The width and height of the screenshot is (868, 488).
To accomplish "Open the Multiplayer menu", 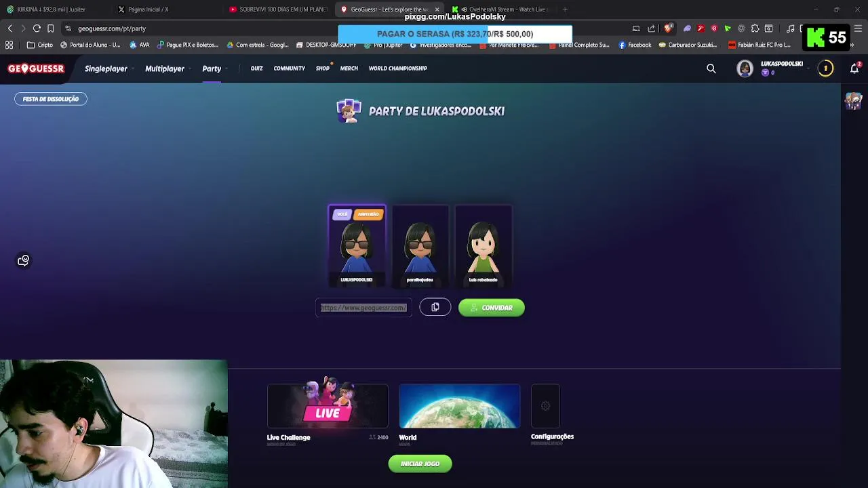I will tap(165, 68).
